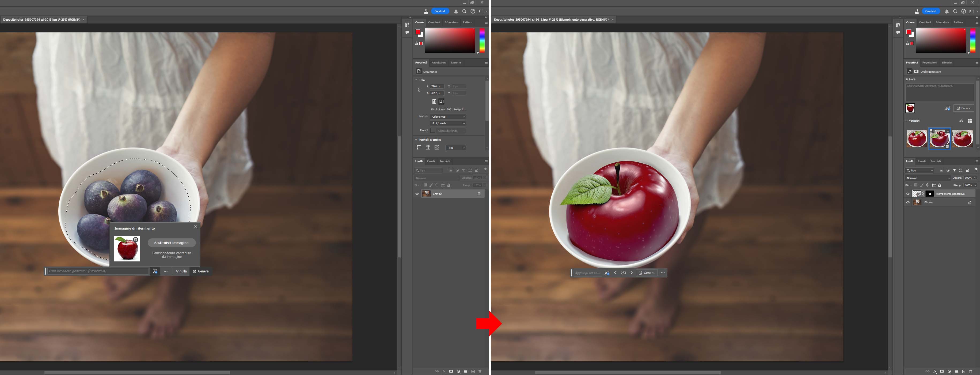The image size is (980, 375).
Task: Open the 8 bit/canale dropdown
Action: tap(448, 123)
